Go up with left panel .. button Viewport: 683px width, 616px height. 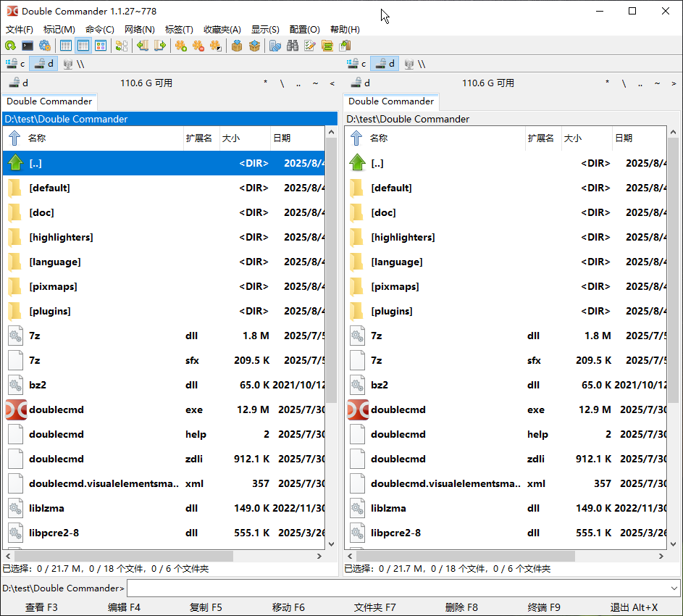[x=298, y=83]
